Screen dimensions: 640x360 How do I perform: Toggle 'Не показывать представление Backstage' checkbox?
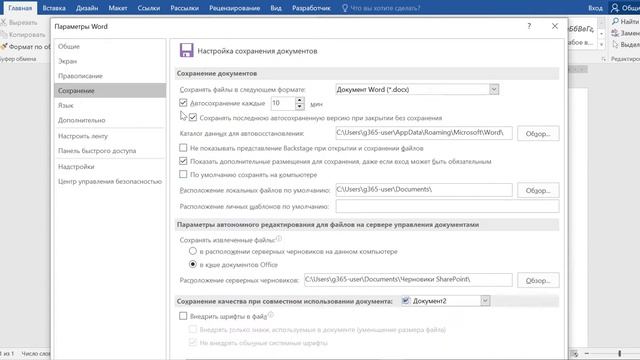(183, 148)
